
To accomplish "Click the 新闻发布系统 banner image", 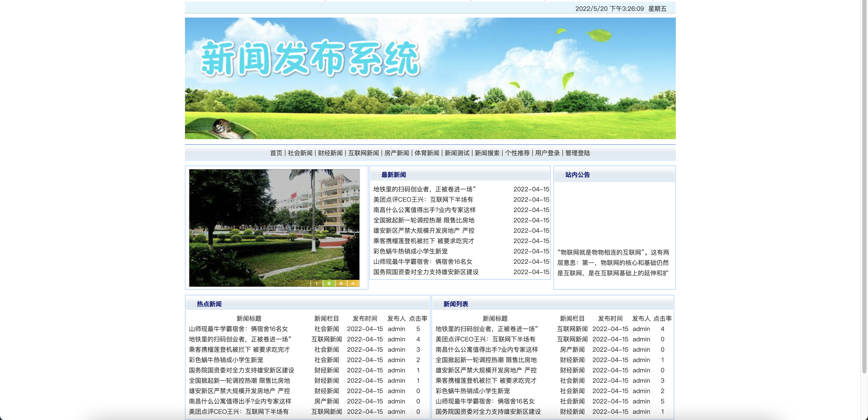I will [x=430, y=78].
